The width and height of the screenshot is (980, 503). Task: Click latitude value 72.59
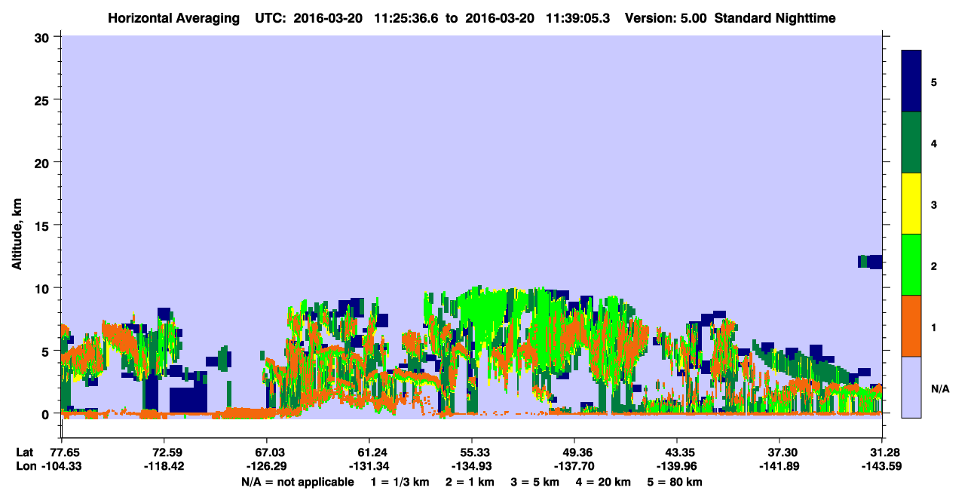164,452
